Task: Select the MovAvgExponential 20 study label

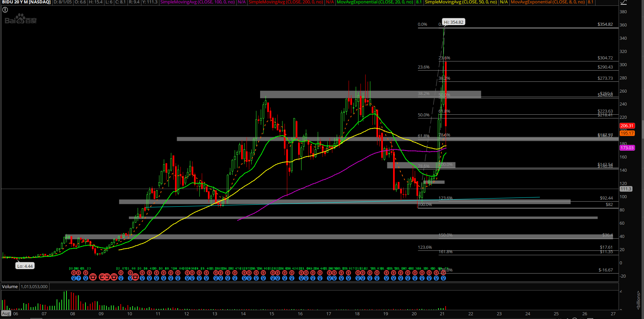Action: coord(375,2)
